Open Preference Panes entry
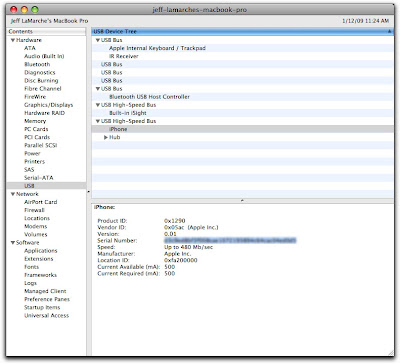400x364 pixels. click(47, 299)
